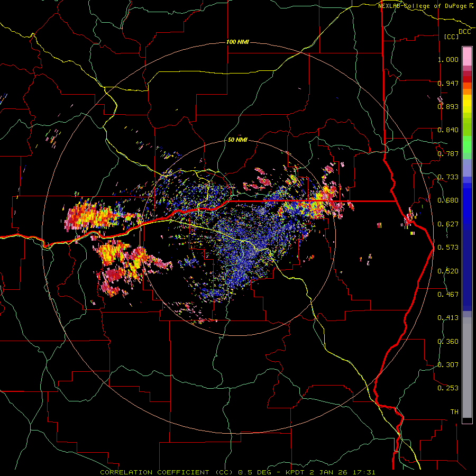This screenshot has height=476, width=476.
Task: Click the 0.733 scale value
Action: [x=448, y=177]
